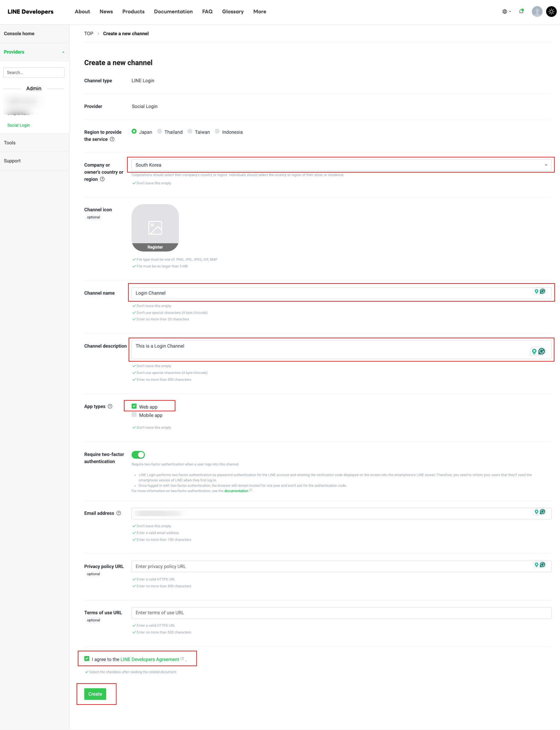Click the Create button

pos(95,694)
